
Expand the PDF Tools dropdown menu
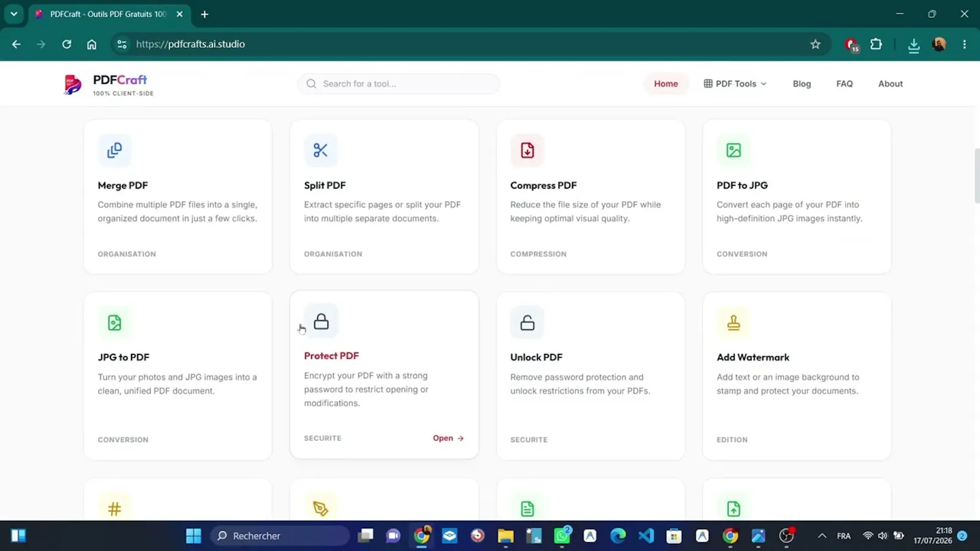735,84
